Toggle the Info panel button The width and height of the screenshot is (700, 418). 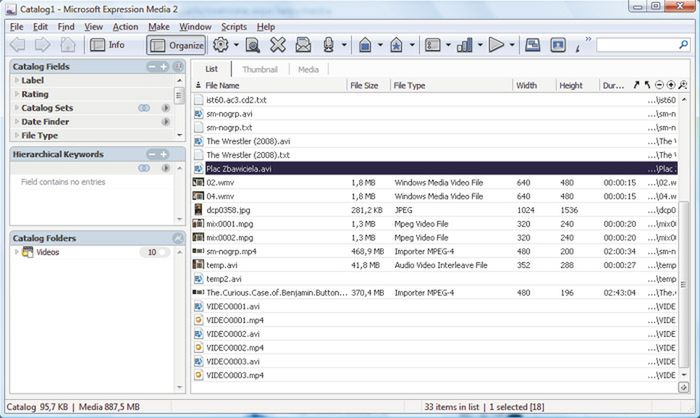[108, 45]
